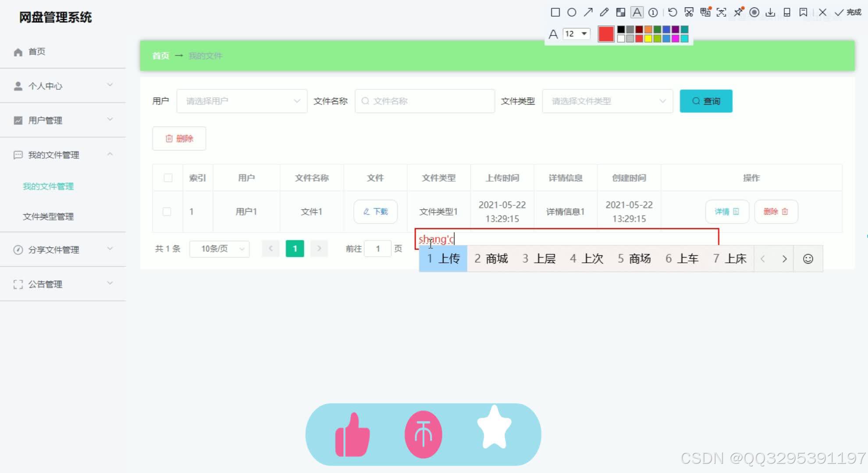The width and height of the screenshot is (868, 473).
Task: Select the mosaic blur tool
Action: [620, 12]
